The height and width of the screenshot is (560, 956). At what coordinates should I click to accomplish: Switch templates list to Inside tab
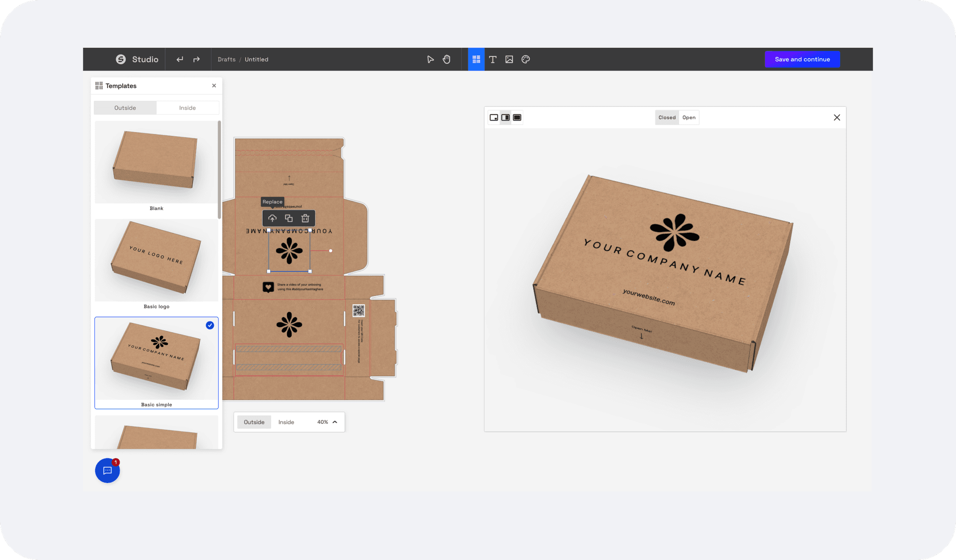click(187, 108)
